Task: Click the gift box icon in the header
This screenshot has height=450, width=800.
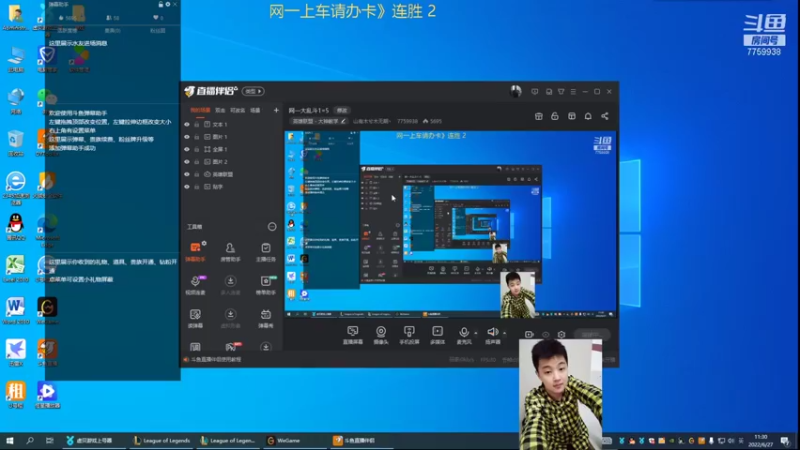Action: (x=538, y=116)
